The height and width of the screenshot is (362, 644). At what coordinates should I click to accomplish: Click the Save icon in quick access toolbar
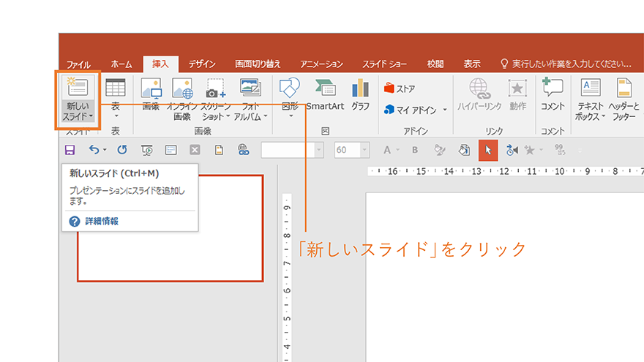(70, 150)
